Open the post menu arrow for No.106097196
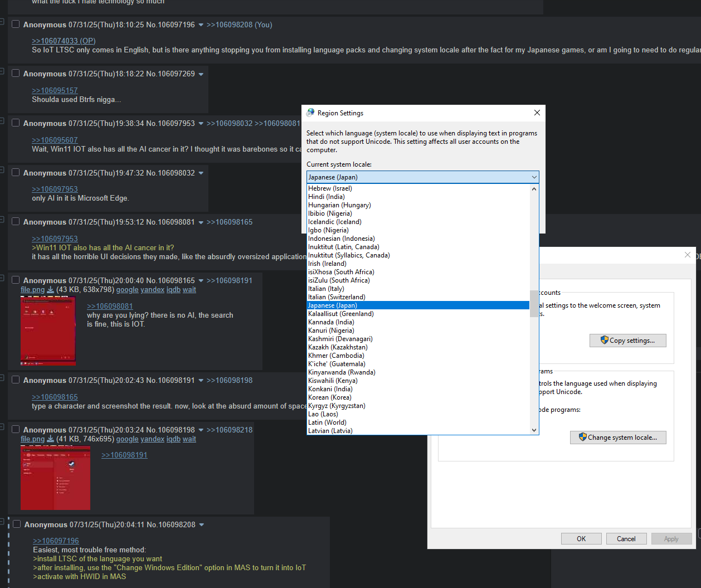This screenshot has height=588, width=701. pyautogui.click(x=201, y=25)
